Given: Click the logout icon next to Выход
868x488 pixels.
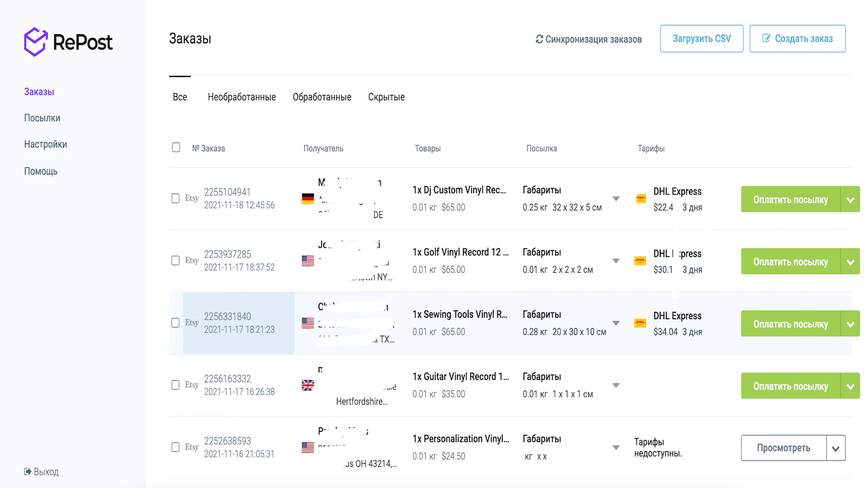Looking at the screenshot, I should click(x=28, y=472).
